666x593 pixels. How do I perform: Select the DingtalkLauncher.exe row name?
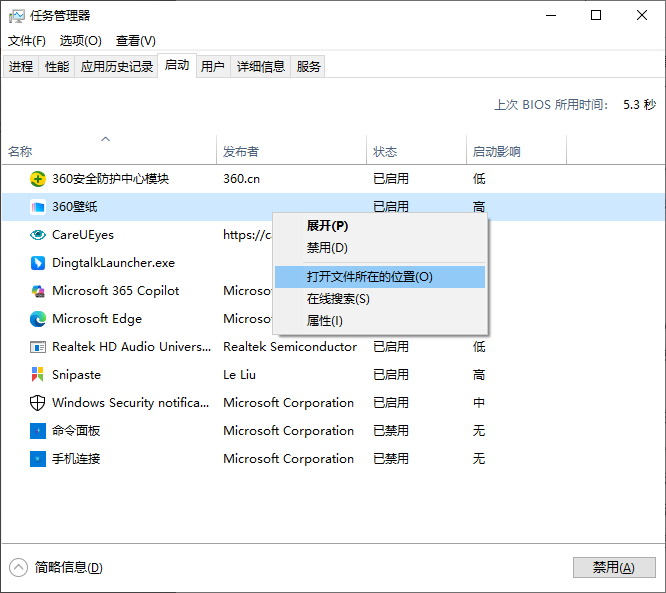pos(113,263)
